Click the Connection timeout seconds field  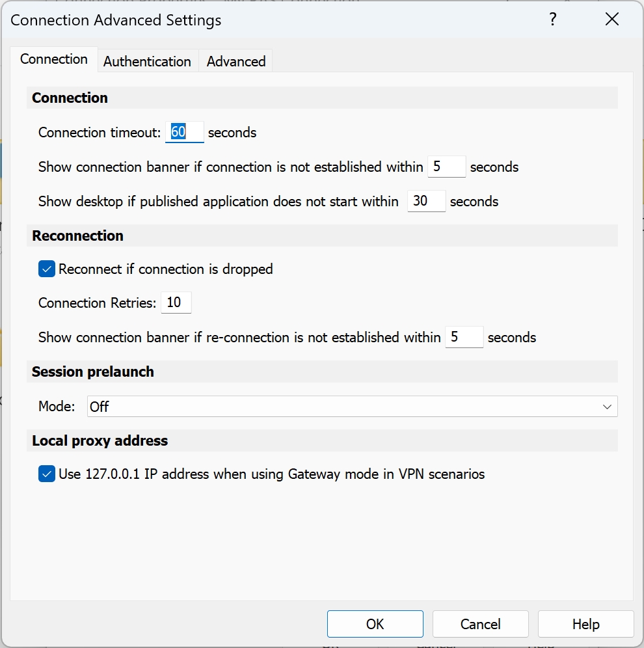point(185,132)
